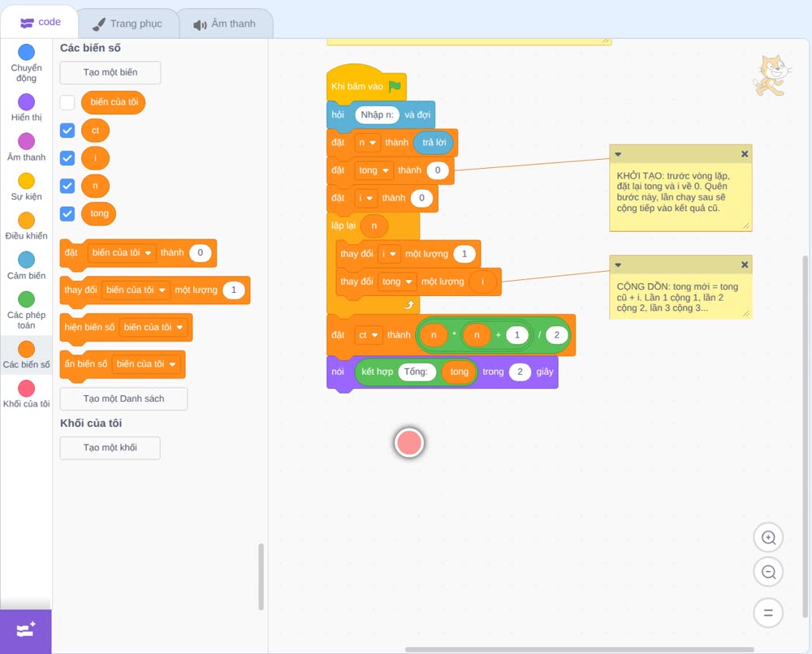Uncheck the 'i' variable checkbox
Image resolution: width=812 pixels, height=654 pixels.
coord(67,157)
